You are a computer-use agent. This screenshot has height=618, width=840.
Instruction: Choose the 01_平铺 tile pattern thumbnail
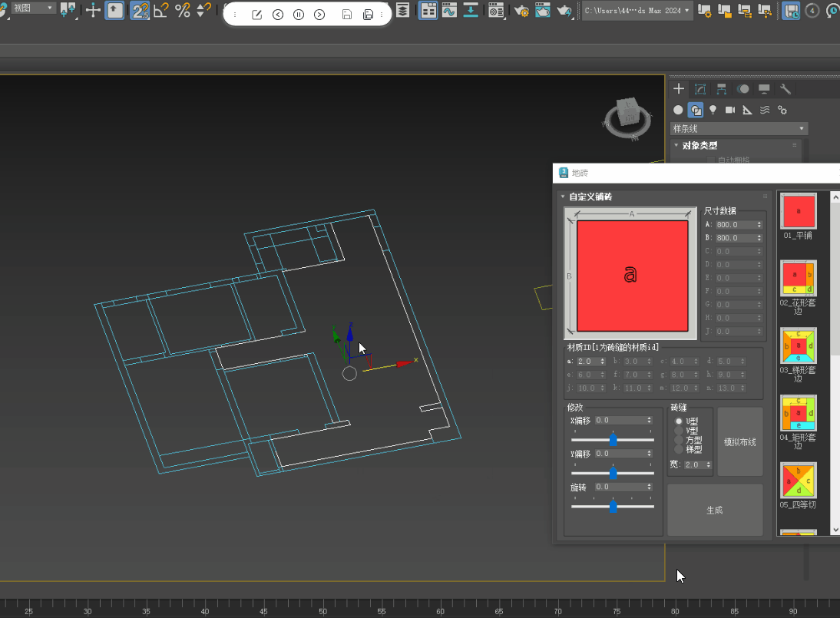point(799,211)
